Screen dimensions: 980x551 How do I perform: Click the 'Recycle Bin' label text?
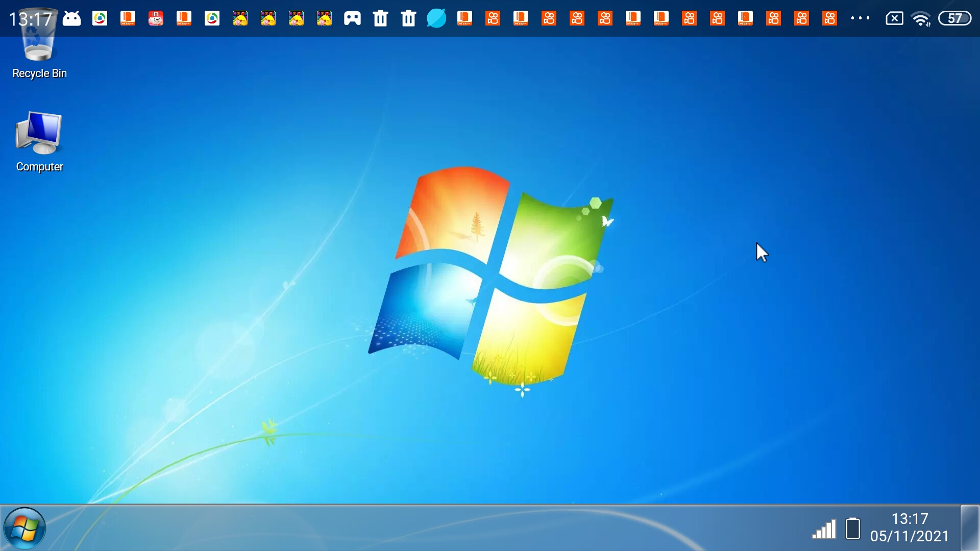(x=39, y=73)
